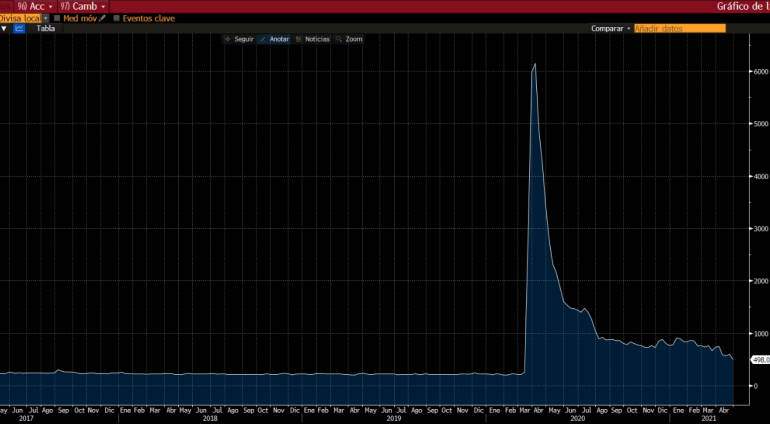Select the 6000 y-axis label
770x424 pixels.
coord(761,71)
